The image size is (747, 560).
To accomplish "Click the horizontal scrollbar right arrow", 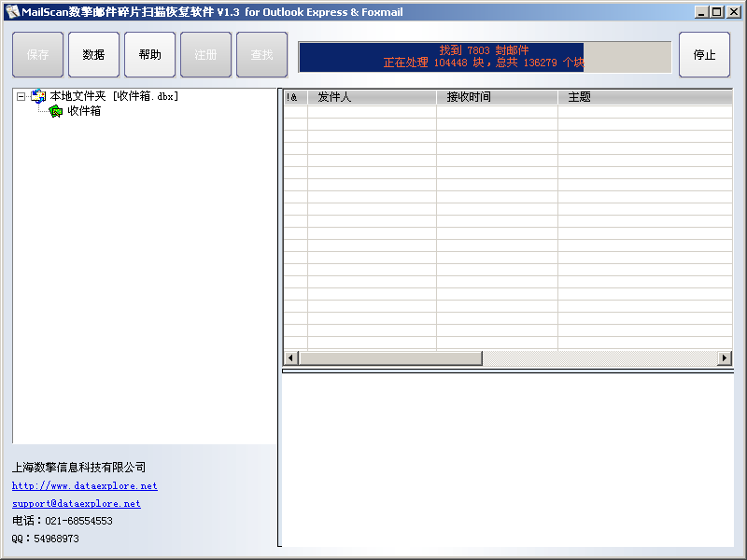I will click(x=725, y=357).
